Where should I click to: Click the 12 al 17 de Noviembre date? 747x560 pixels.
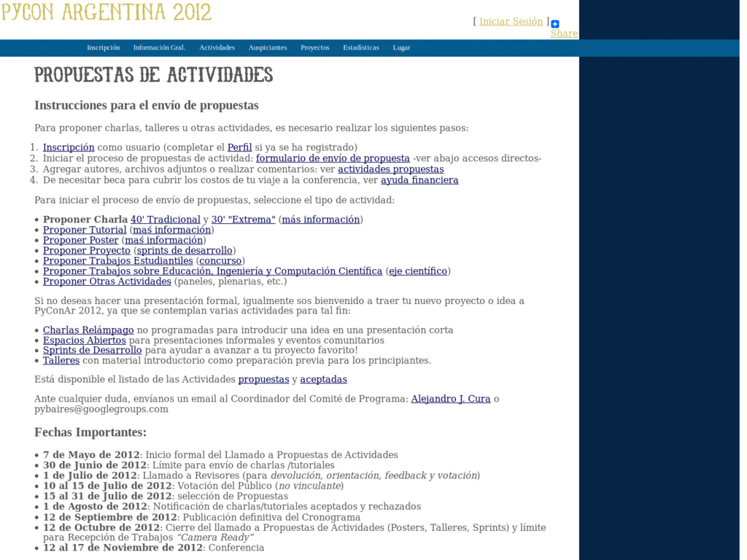coord(123,548)
